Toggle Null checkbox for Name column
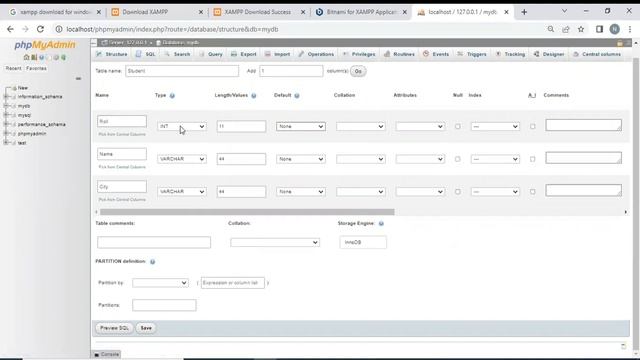 click(x=458, y=159)
